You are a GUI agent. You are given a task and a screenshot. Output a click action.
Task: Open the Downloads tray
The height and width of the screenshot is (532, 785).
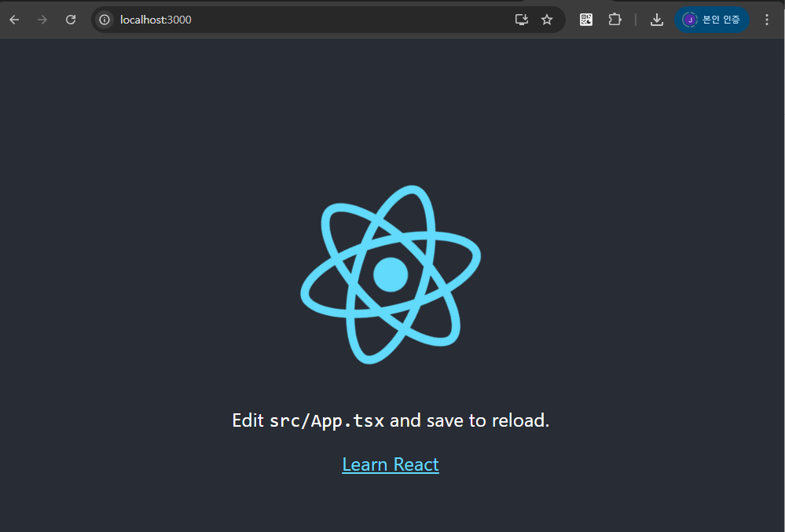pos(656,20)
